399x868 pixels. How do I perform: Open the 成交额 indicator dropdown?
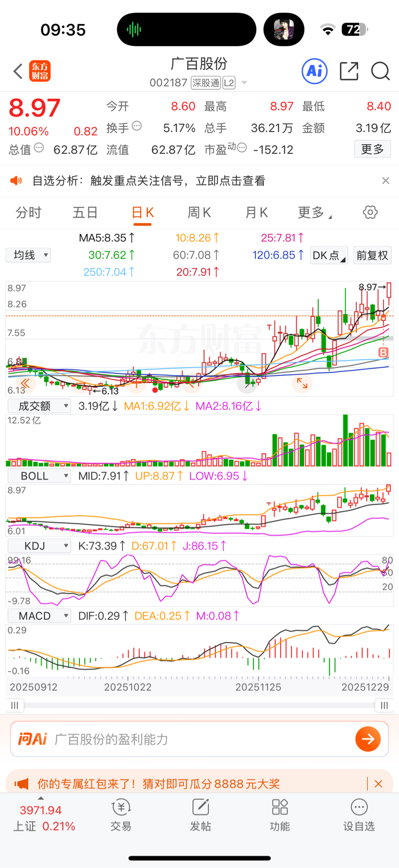coord(39,406)
